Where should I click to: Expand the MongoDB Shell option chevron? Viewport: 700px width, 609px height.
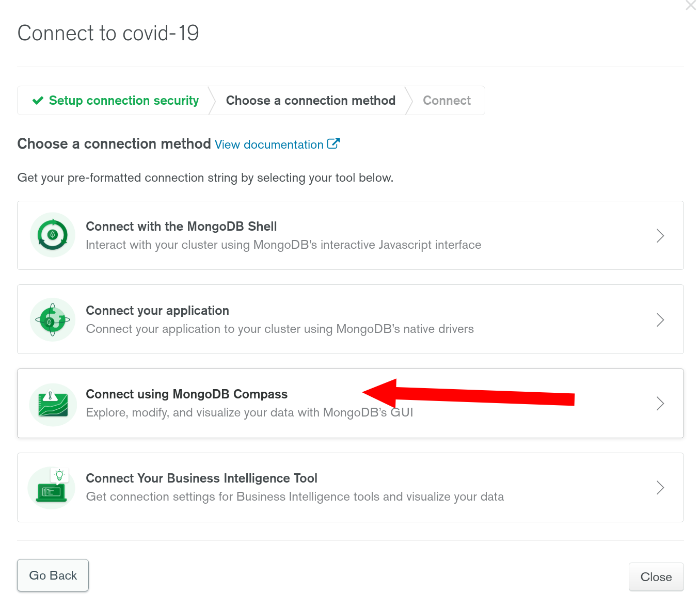click(x=660, y=236)
